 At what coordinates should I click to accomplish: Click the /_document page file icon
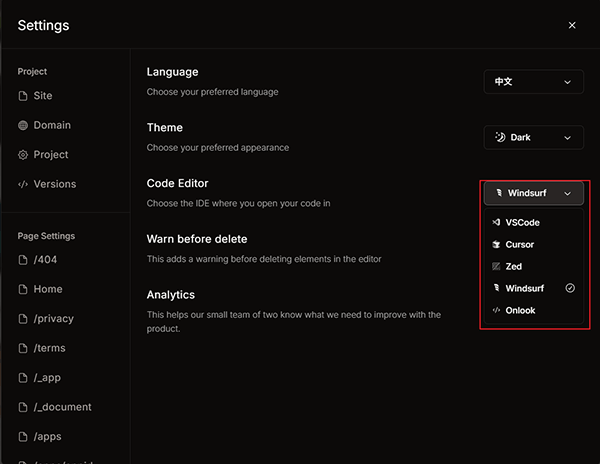pyautogui.click(x=23, y=407)
